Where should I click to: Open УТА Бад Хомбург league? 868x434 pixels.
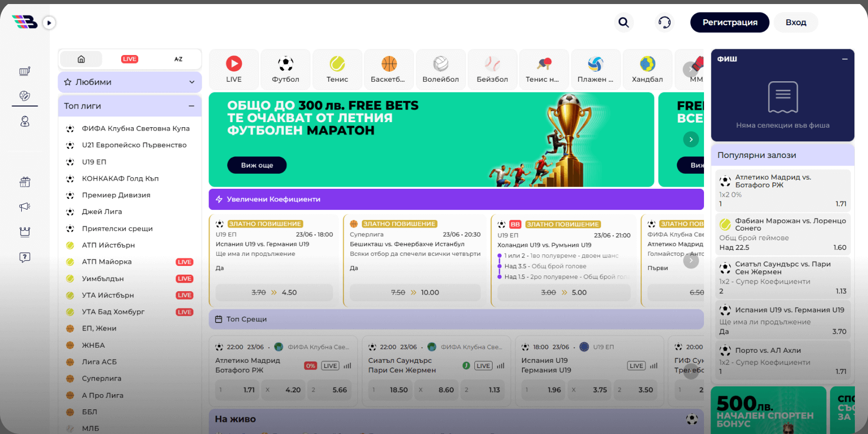[x=113, y=312]
